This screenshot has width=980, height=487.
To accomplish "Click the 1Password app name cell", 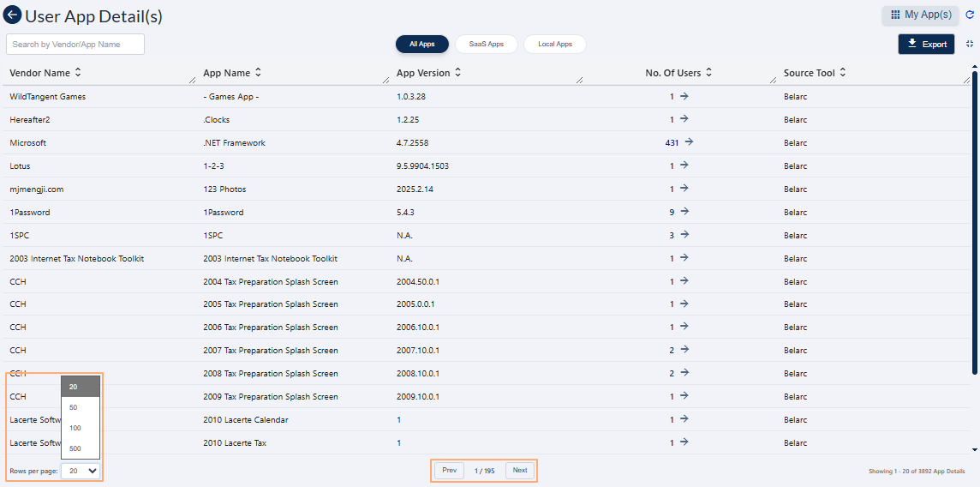I will pyautogui.click(x=223, y=212).
